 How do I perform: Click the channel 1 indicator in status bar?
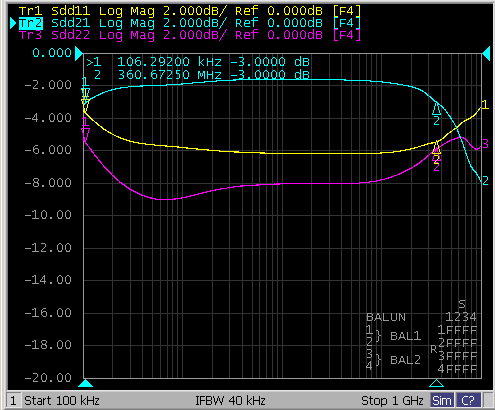(13, 400)
